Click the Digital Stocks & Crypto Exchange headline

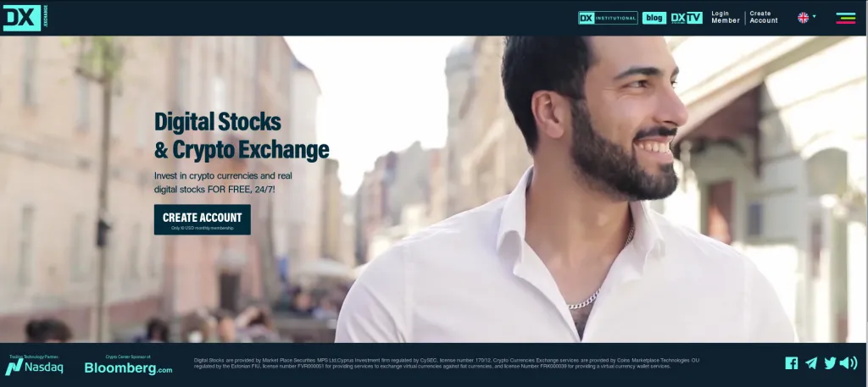242,136
